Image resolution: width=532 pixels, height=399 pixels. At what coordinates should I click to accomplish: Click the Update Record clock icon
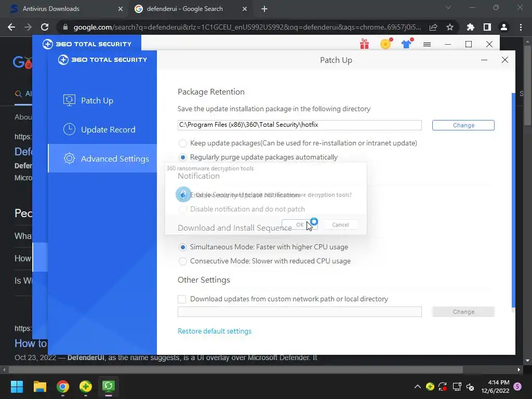coord(69,129)
